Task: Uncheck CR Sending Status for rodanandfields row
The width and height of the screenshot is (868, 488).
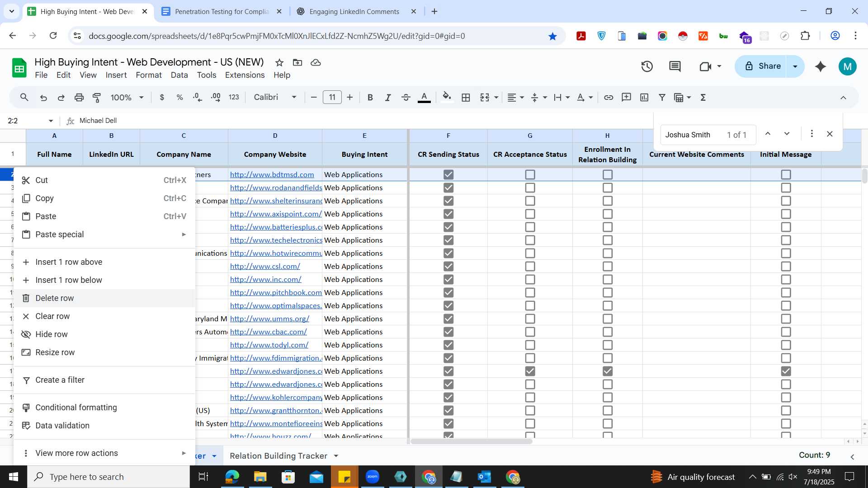Action: [448, 188]
